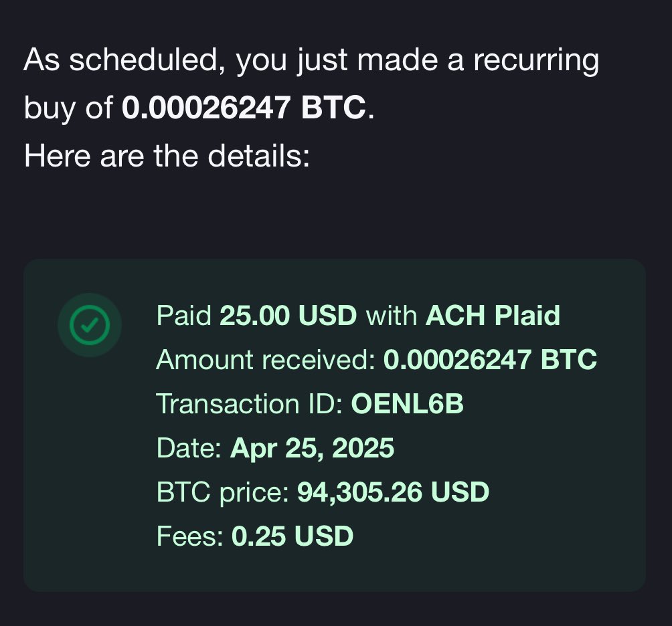Click the word 'with' in the Paid line
This screenshot has width=672, height=626.
coord(392,316)
